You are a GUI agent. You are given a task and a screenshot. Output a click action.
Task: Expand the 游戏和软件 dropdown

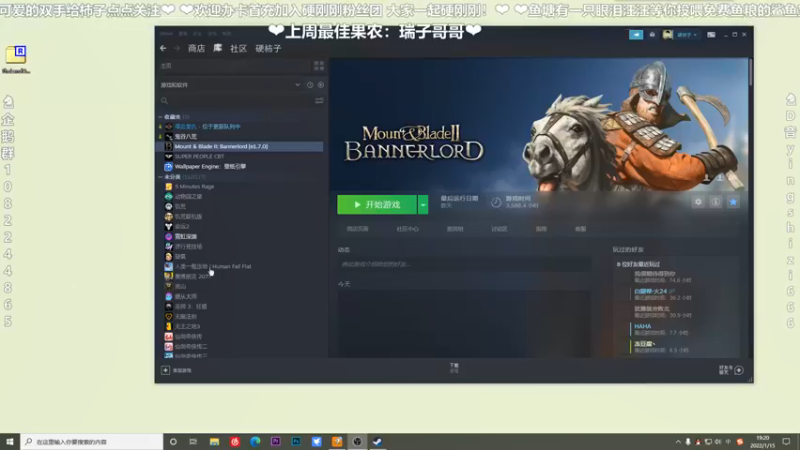tap(297, 85)
